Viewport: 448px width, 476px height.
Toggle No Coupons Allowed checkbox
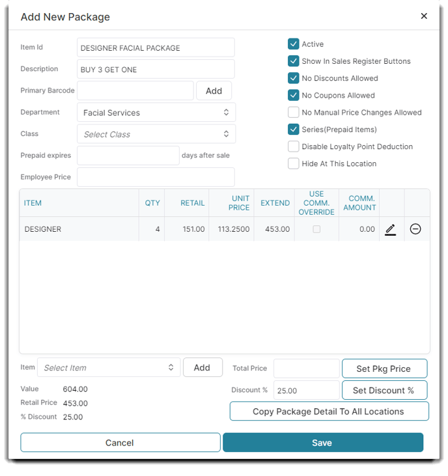coord(293,95)
